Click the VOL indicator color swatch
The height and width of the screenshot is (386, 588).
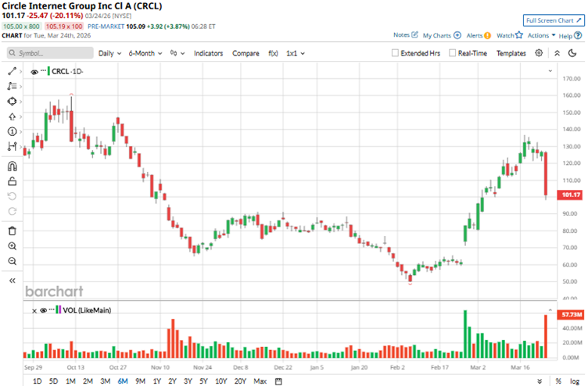[x=58, y=310]
